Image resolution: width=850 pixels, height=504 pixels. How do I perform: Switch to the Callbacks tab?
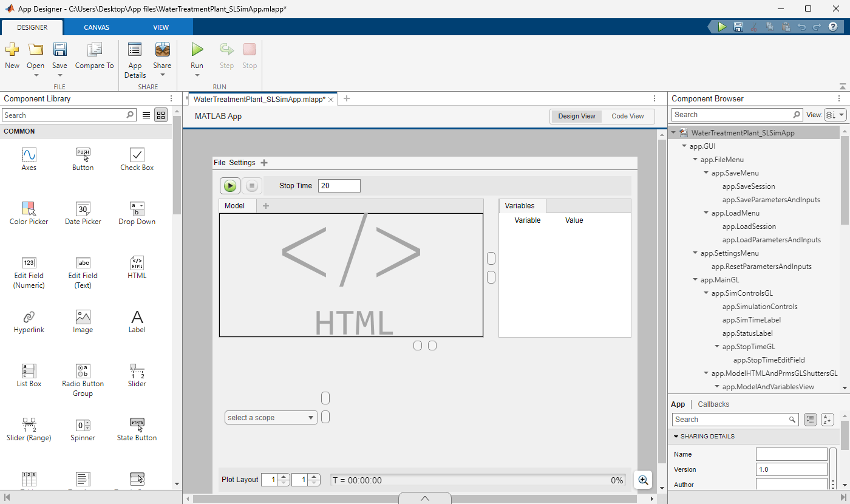pos(713,404)
